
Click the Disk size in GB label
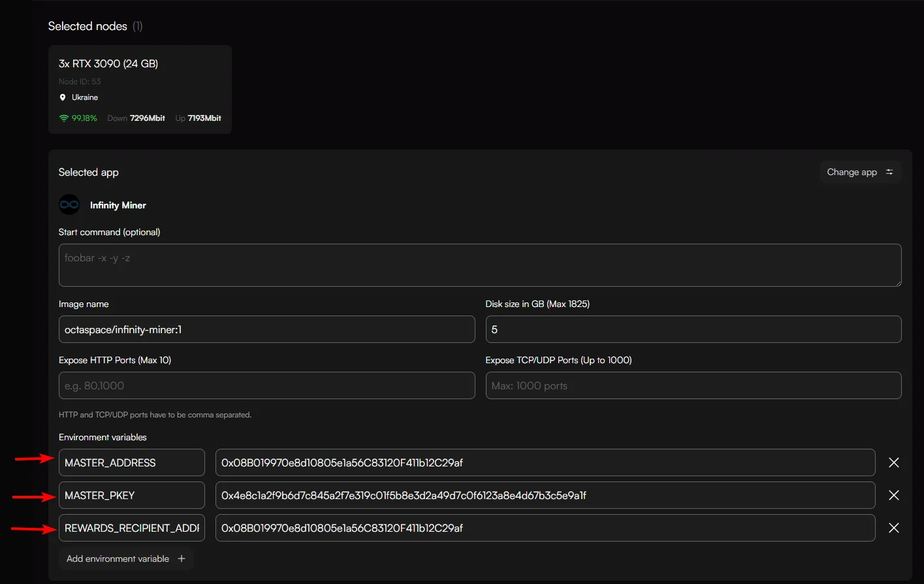(537, 304)
